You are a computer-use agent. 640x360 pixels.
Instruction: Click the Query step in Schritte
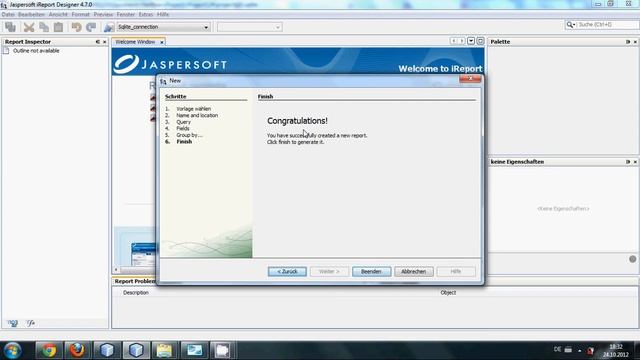coord(183,122)
